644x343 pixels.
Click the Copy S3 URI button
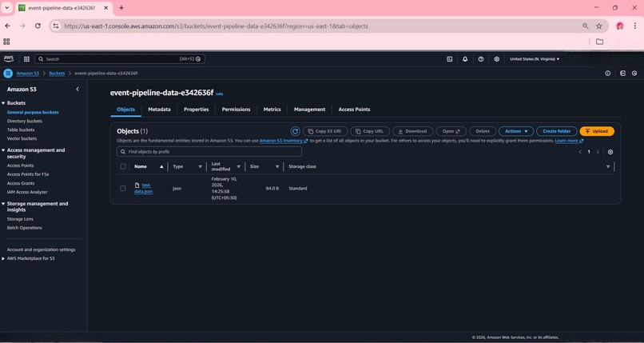point(325,131)
